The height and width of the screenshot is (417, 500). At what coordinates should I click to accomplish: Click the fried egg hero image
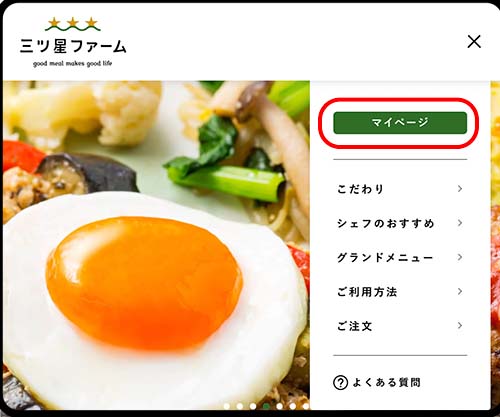(156, 245)
